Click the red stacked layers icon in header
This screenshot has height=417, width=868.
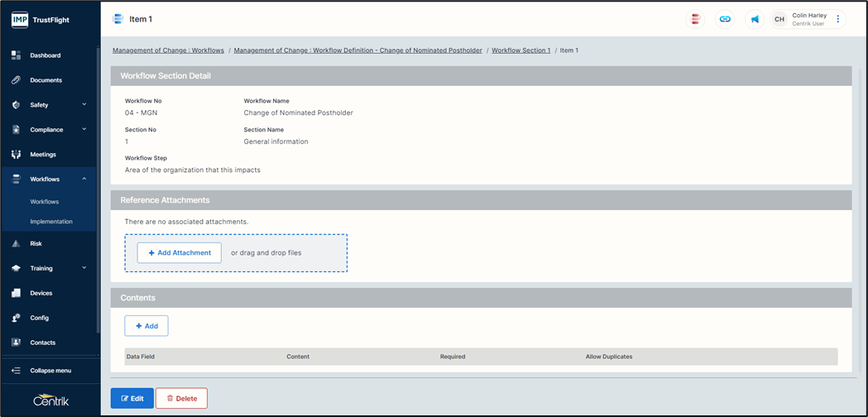coord(696,19)
